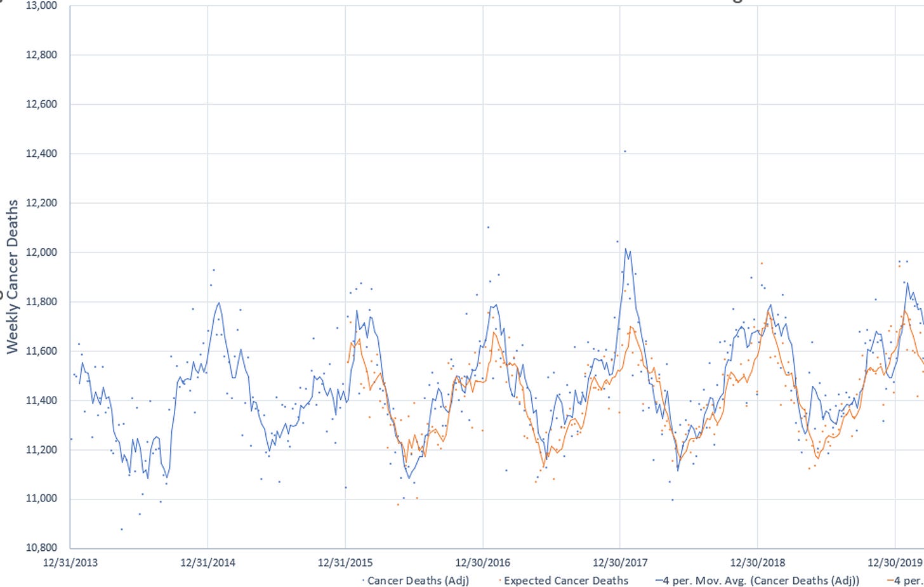924x587 pixels.
Task: Click the 12,600 y-axis label
Action: (41, 104)
